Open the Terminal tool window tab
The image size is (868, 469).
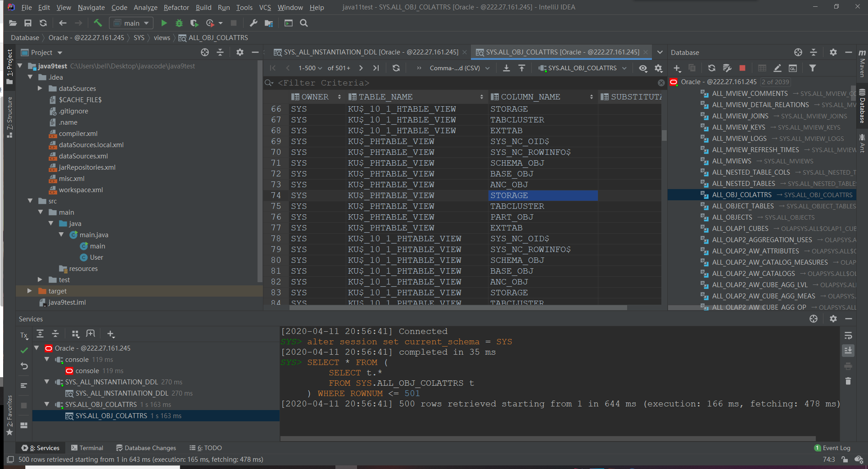coord(87,448)
